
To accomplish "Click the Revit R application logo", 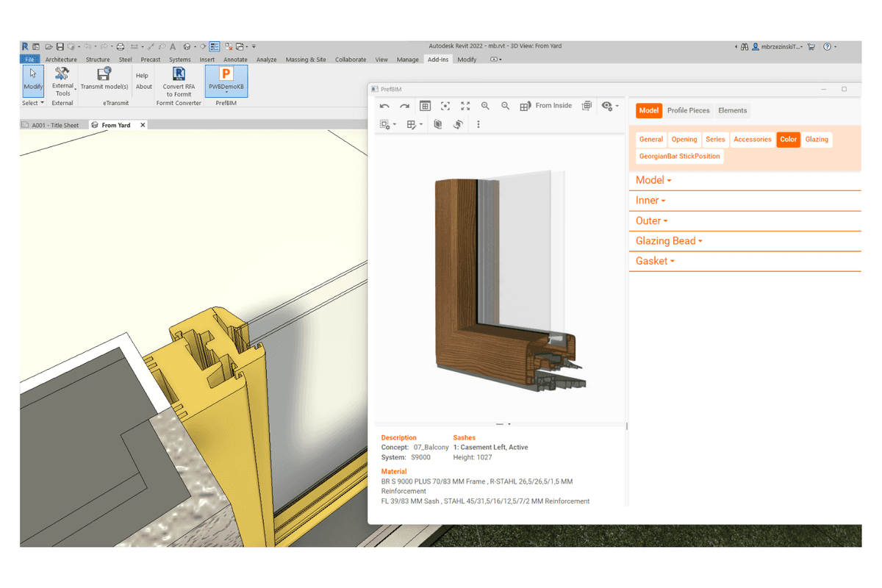I will pyautogui.click(x=25, y=46).
